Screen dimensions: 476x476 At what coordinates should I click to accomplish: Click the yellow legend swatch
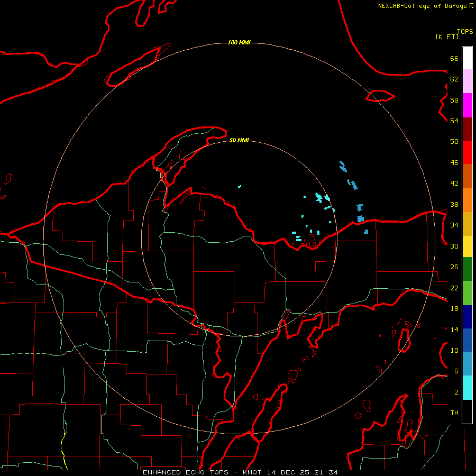467,246
